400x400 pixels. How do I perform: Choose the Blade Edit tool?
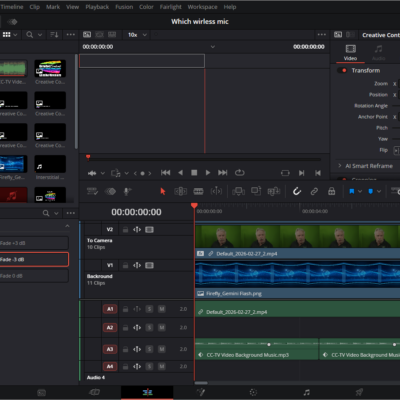[198, 191]
